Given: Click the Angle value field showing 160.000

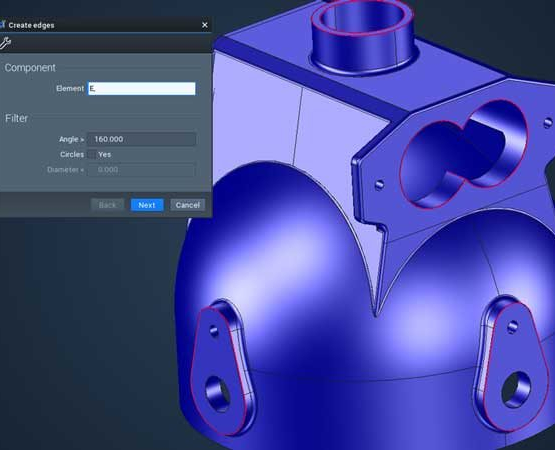Looking at the screenshot, I should point(142,139).
